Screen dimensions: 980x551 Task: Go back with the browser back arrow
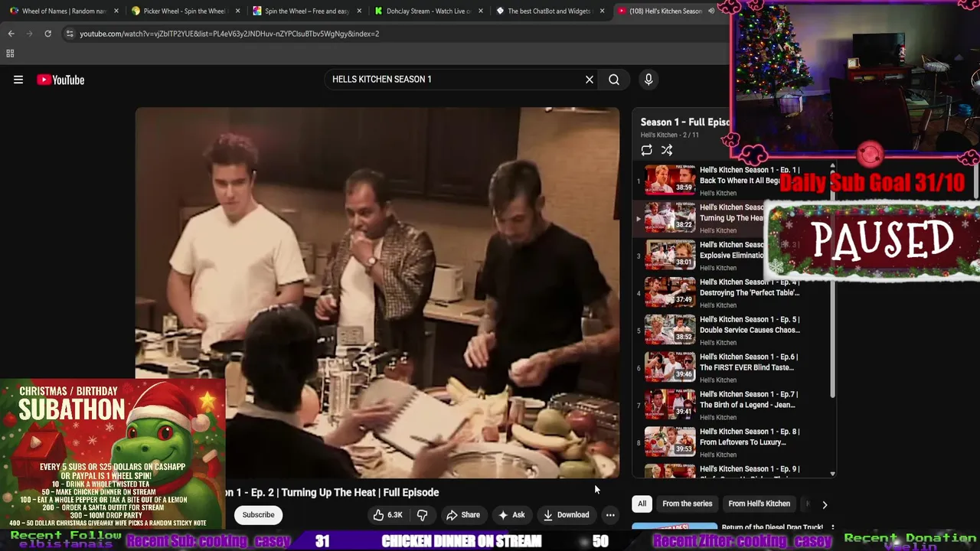(11, 34)
